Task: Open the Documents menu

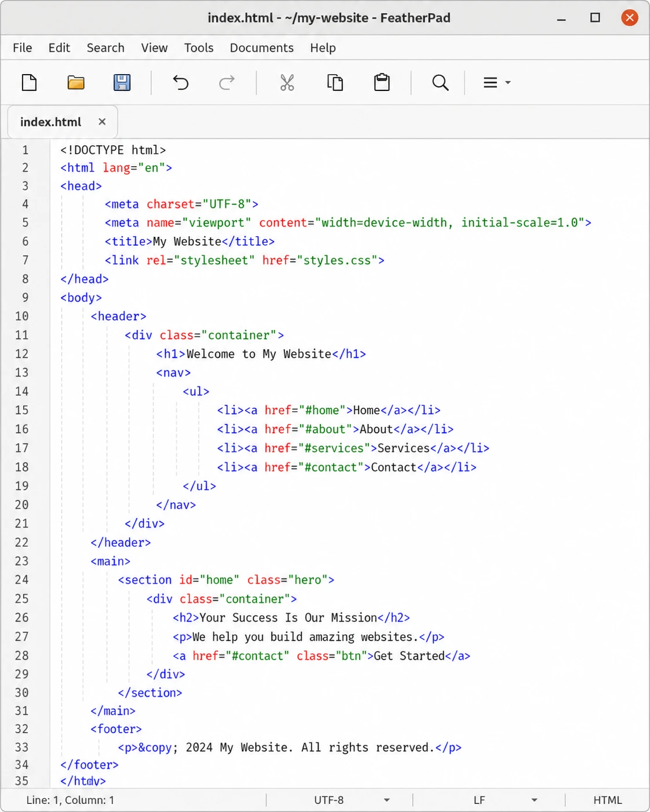Action: (262, 48)
